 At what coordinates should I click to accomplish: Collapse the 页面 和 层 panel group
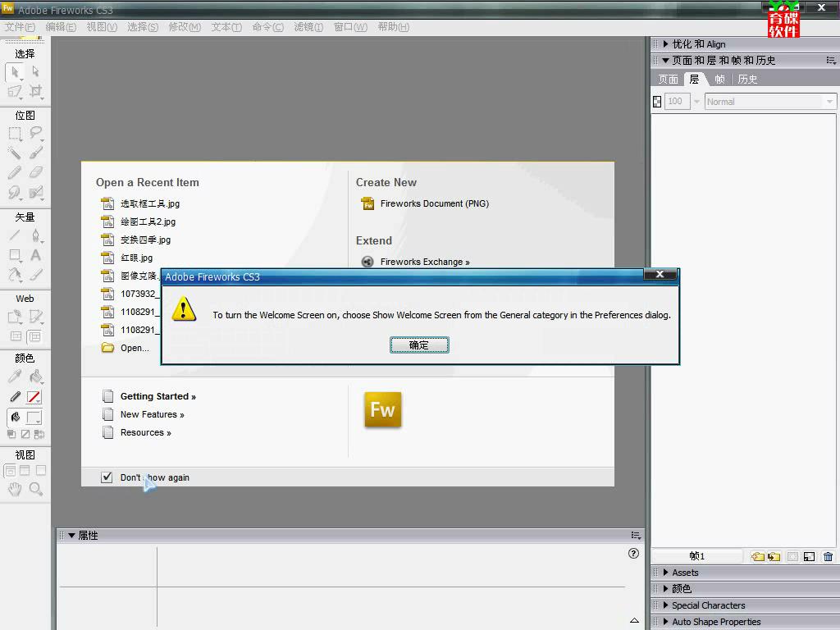click(x=666, y=61)
